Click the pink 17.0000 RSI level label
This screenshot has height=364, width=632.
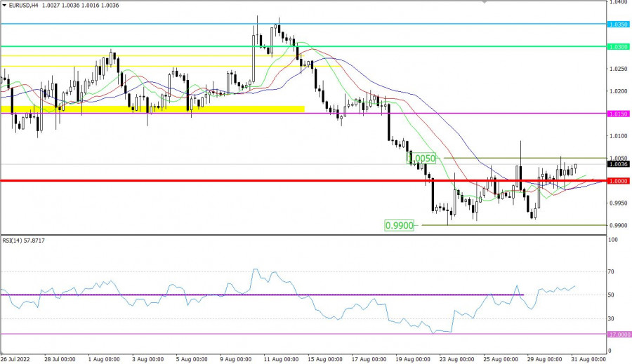click(x=619, y=335)
